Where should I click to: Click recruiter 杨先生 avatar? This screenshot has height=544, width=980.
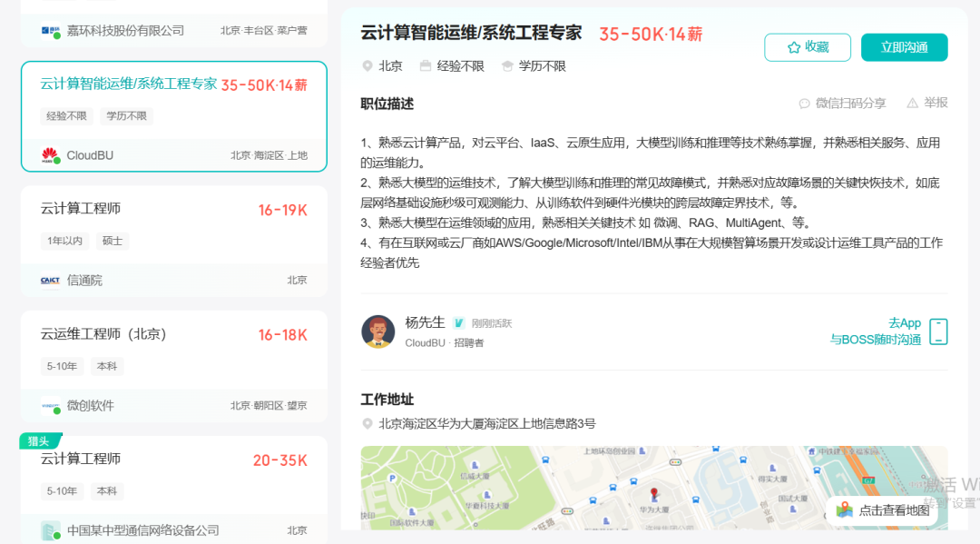point(377,331)
